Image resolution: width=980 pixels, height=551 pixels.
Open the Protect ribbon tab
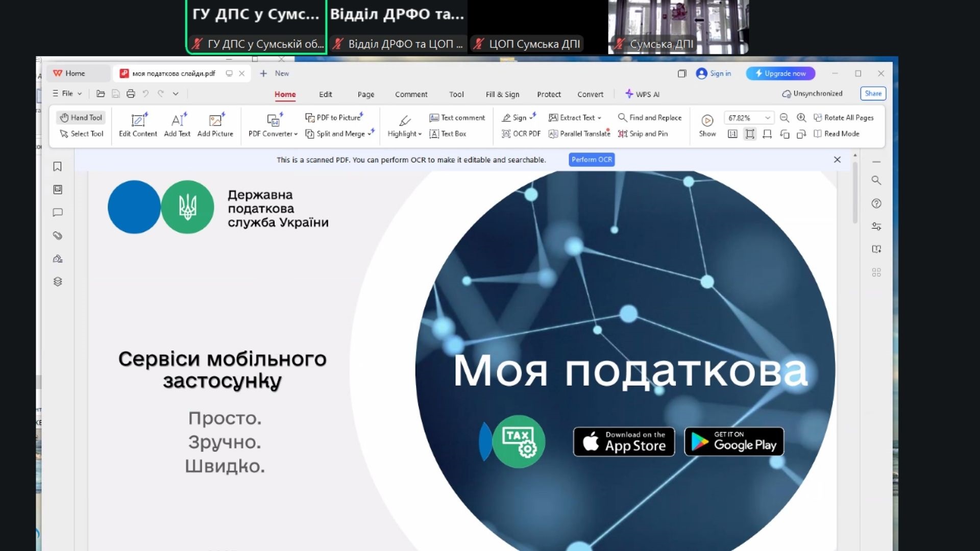point(549,94)
